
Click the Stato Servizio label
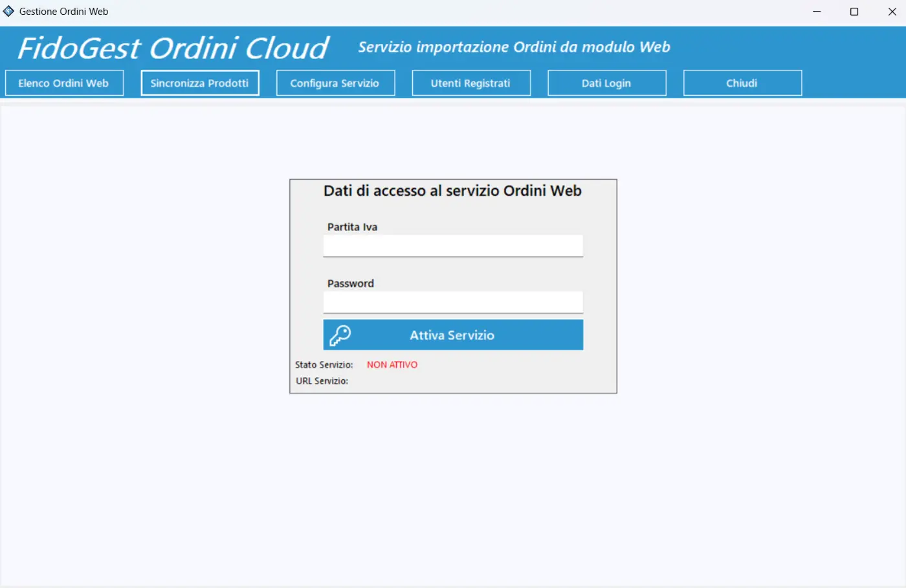324,365
